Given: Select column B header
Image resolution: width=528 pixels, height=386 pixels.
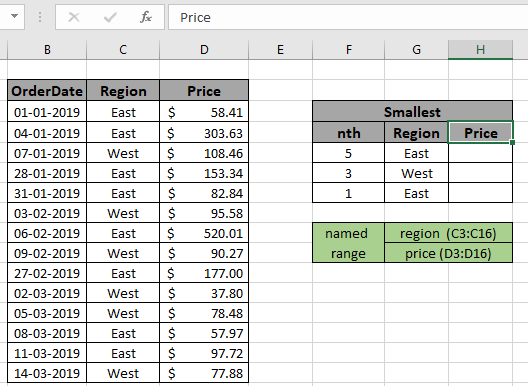Looking at the screenshot, I should (47, 50).
